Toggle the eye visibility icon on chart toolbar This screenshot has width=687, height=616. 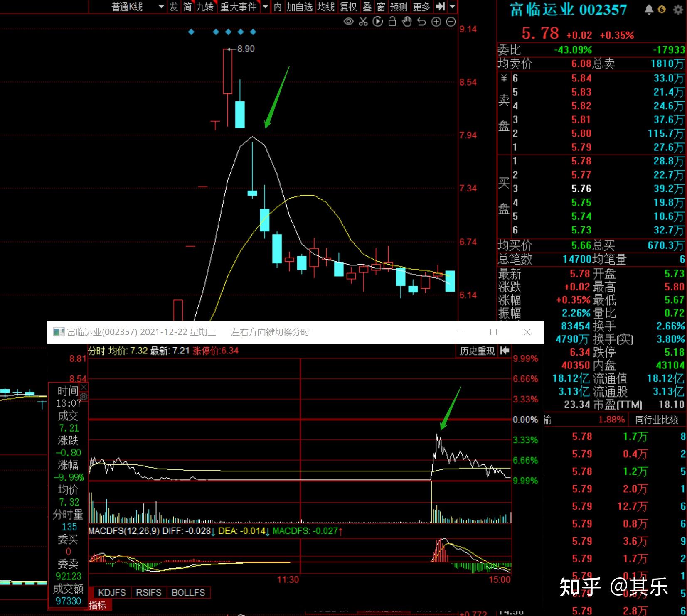[x=349, y=22]
